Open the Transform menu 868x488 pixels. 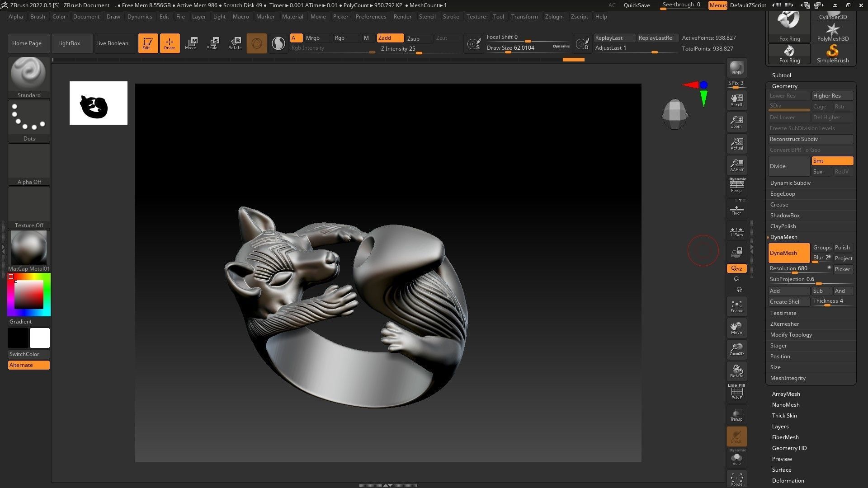[x=524, y=17]
